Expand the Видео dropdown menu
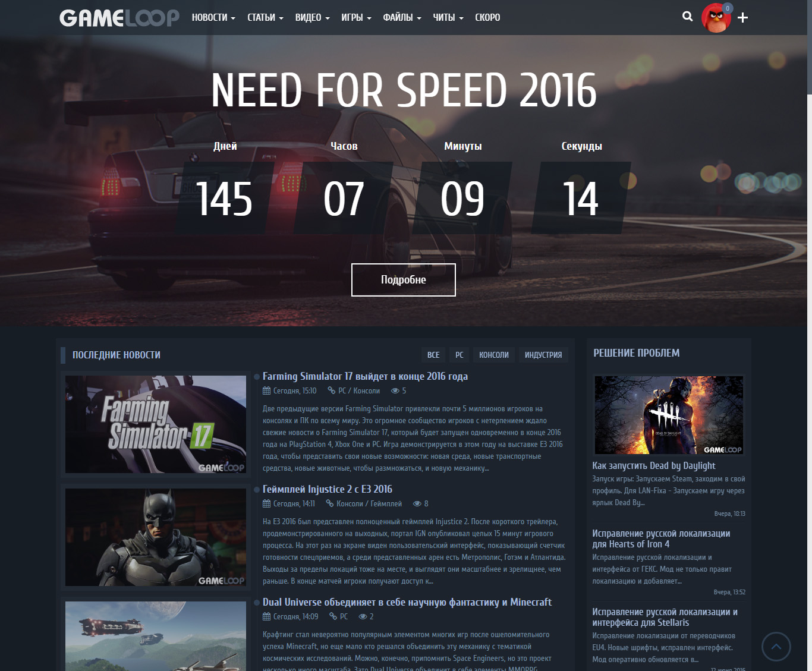Viewport: 812px width, 671px height. pos(312,18)
